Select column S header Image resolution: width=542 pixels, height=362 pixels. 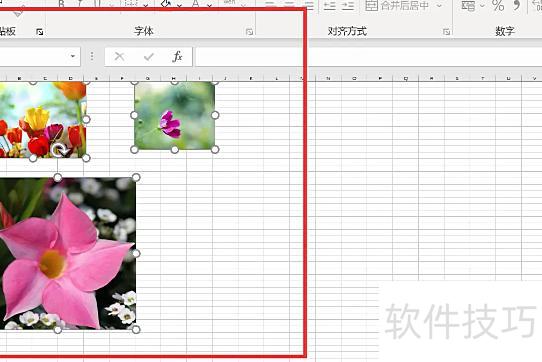point(457,78)
